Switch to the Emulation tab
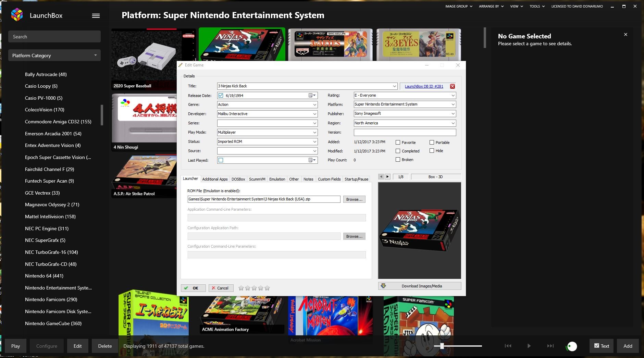This screenshot has width=644, height=358. pos(277,179)
